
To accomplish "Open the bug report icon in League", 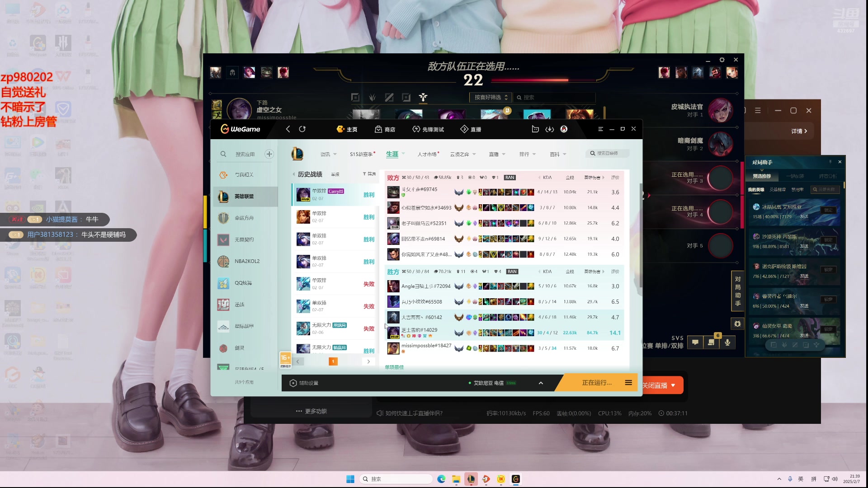I will pyautogui.click(x=738, y=324).
